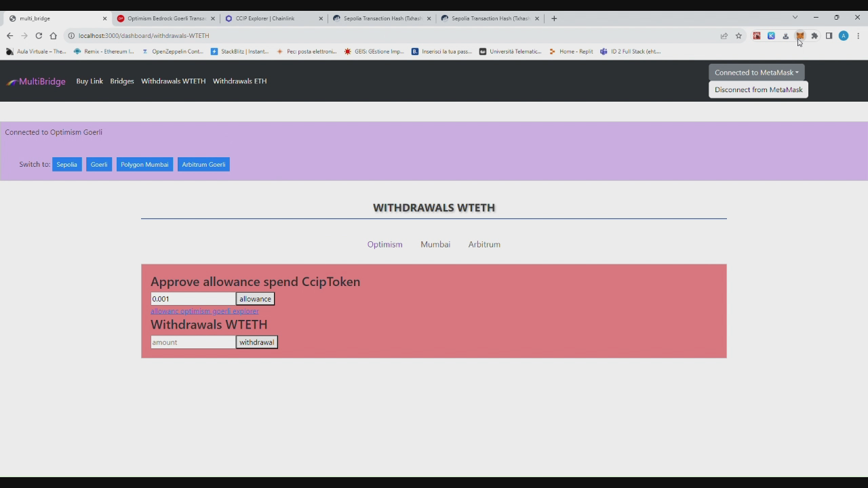Open the Remix - Ethereum bookmark

pyautogui.click(x=104, y=52)
